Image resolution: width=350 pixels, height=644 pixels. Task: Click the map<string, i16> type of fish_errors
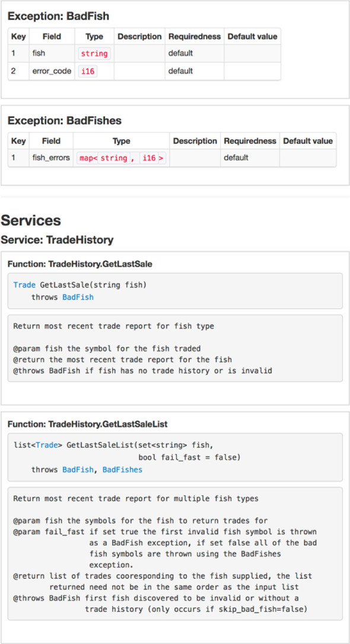tap(122, 158)
